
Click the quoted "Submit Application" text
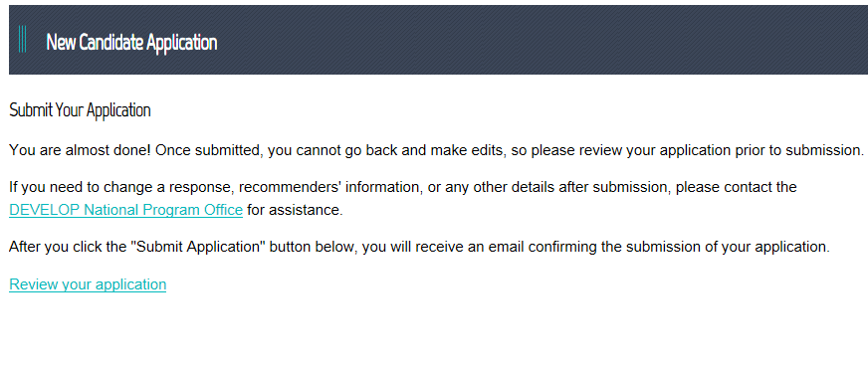[x=200, y=247]
